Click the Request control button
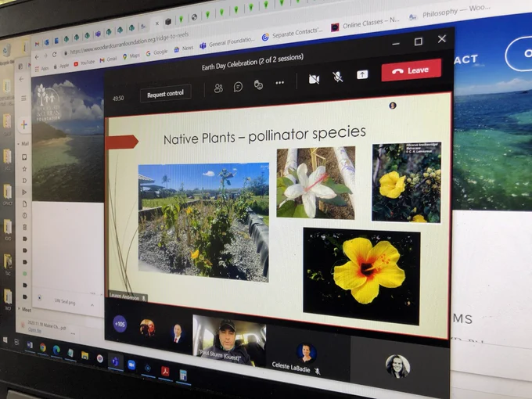This screenshot has width=532, height=399. pyautogui.click(x=165, y=94)
